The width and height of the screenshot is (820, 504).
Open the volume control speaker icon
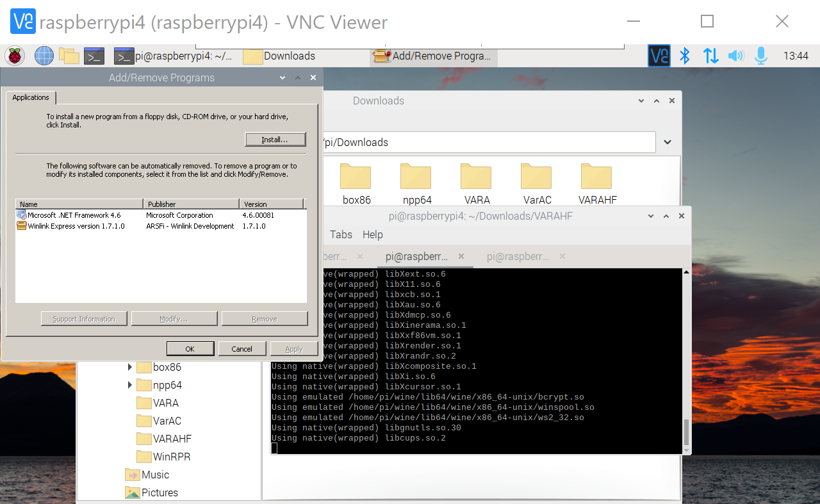pos(735,56)
